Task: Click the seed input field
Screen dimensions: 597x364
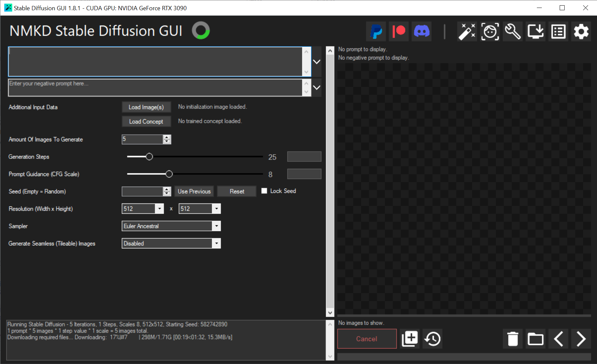Action: coord(142,191)
